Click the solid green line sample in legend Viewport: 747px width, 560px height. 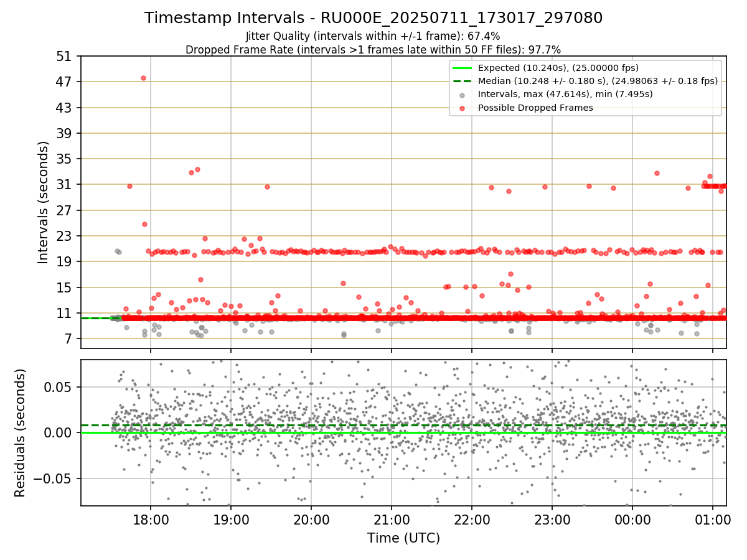click(462, 68)
